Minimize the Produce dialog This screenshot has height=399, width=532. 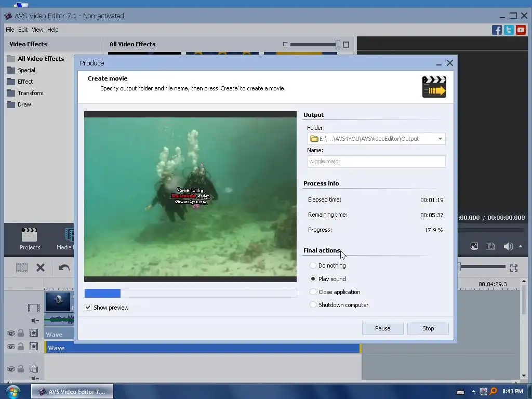point(438,63)
